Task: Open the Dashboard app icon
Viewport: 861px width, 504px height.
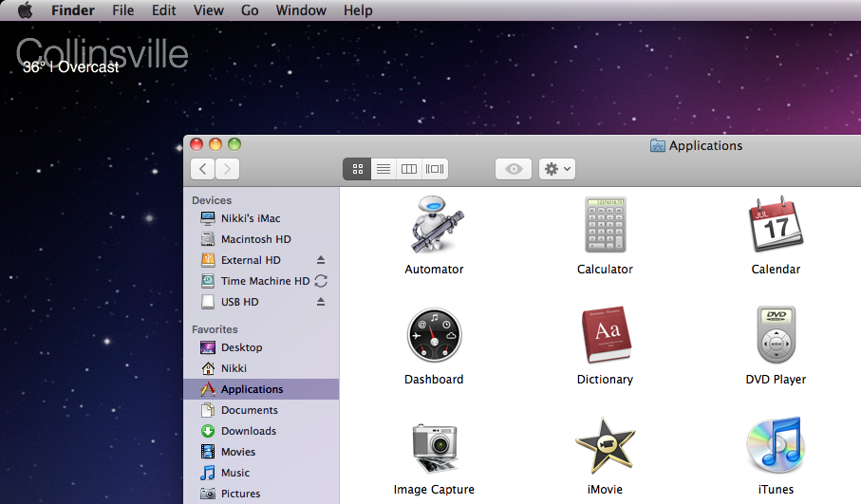Action: click(435, 335)
